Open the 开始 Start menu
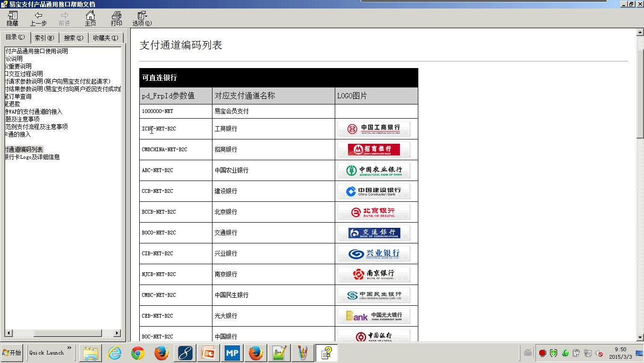Screen dimensions: 644x363 (12, 353)
